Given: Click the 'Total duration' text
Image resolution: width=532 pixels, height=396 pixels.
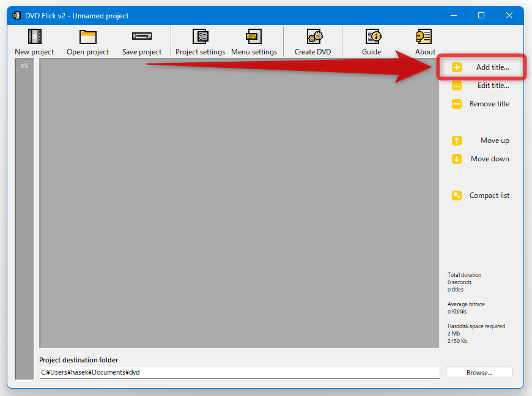Looking at the screenshot, I should coord(464,275).
